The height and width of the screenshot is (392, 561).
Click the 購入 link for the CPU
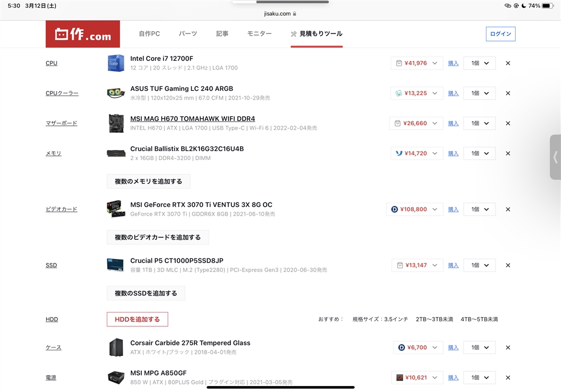tap(453, 64)
